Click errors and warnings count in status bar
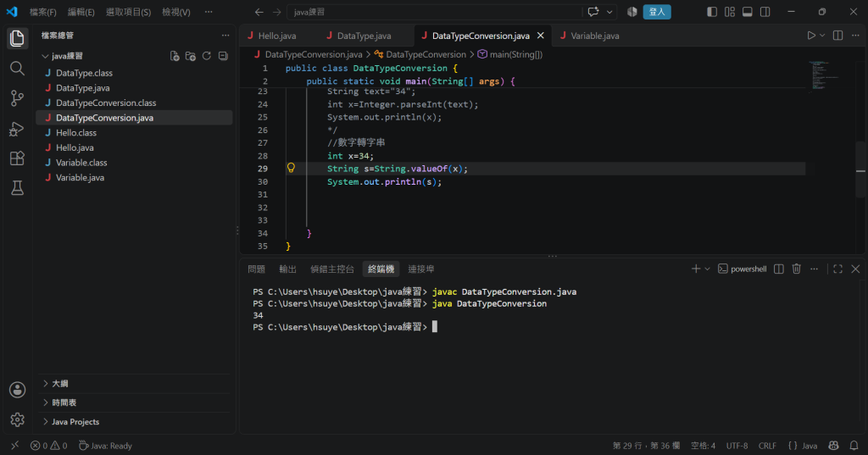The height and width of the screenshot is (455, 868). [48, 446]
